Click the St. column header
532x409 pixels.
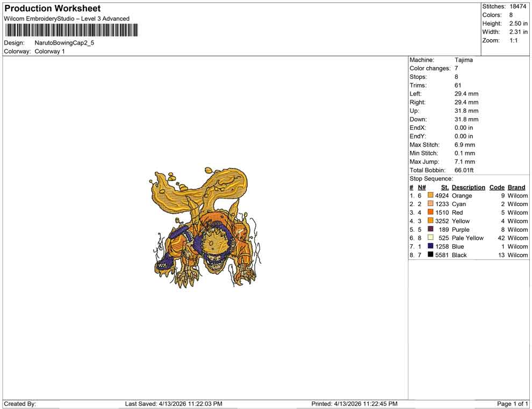[x=445, y=187]
